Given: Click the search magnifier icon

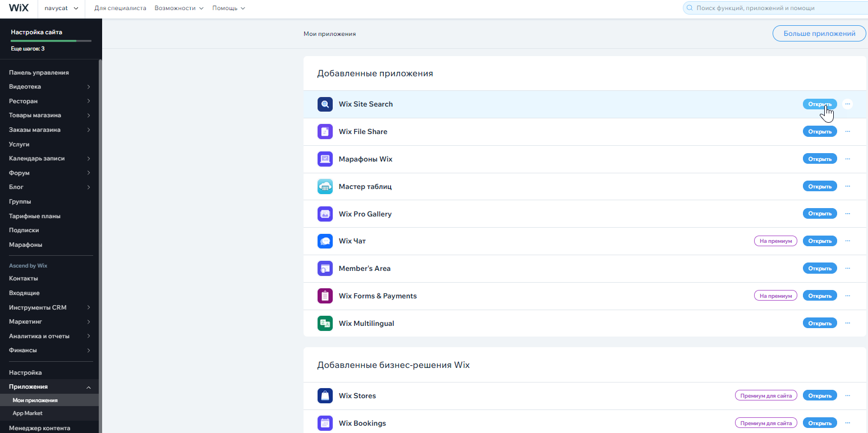Looking at the screenshot, I should [690, 8].
